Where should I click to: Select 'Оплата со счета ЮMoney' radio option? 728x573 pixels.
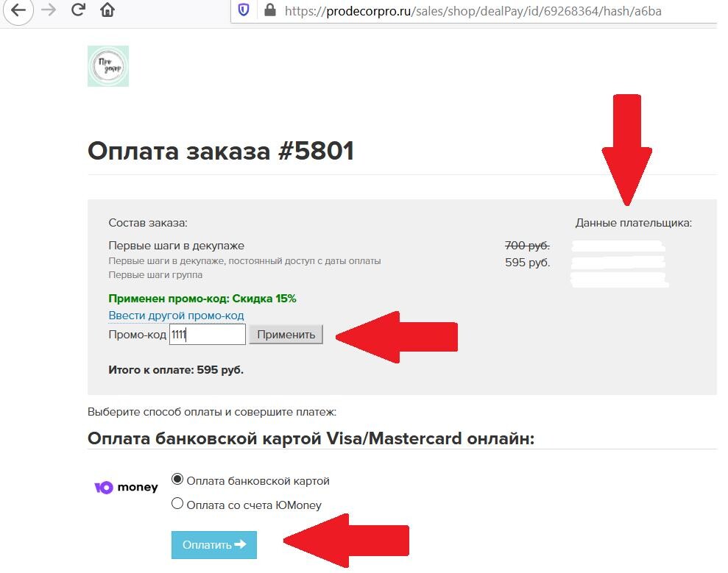(x=177, y=503)
